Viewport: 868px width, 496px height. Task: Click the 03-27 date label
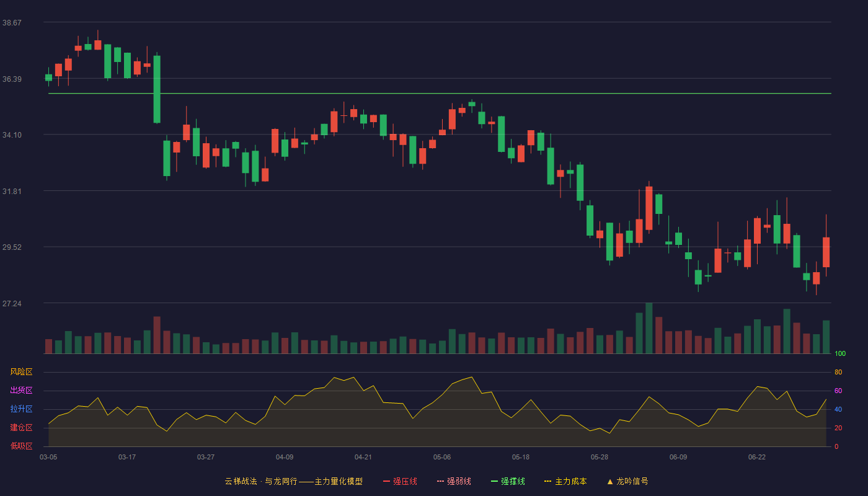pyautogui.click(x=206, y=457)
